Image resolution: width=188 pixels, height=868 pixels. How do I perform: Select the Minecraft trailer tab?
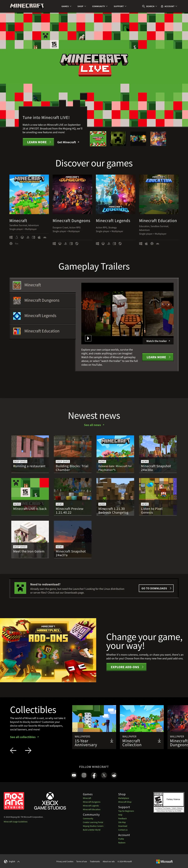coord(42,285)
